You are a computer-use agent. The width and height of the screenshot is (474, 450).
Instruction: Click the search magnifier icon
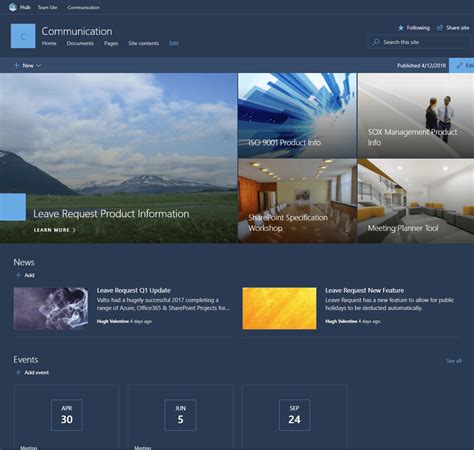376,42
